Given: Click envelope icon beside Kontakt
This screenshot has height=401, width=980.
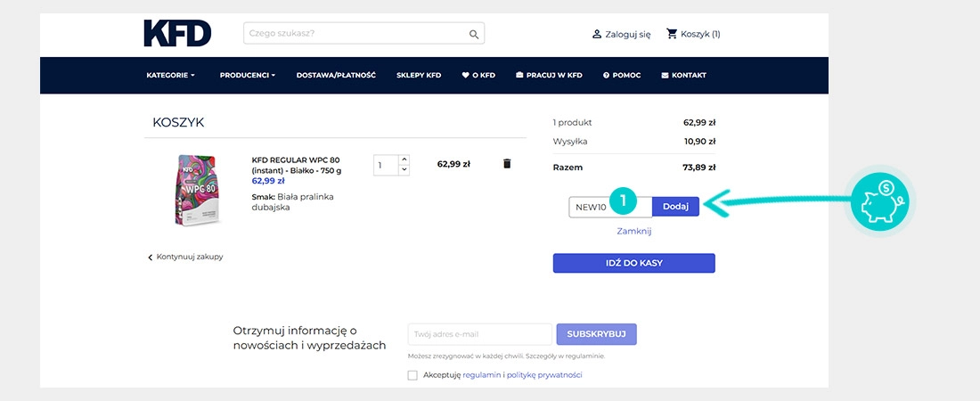Looking at the screenshot, I should tap(665, 75).
